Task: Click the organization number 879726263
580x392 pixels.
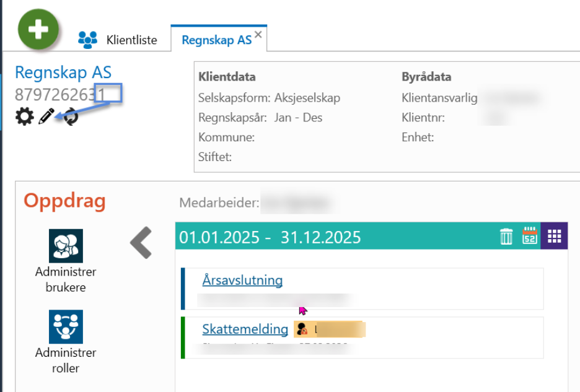Action: (60, 94)
